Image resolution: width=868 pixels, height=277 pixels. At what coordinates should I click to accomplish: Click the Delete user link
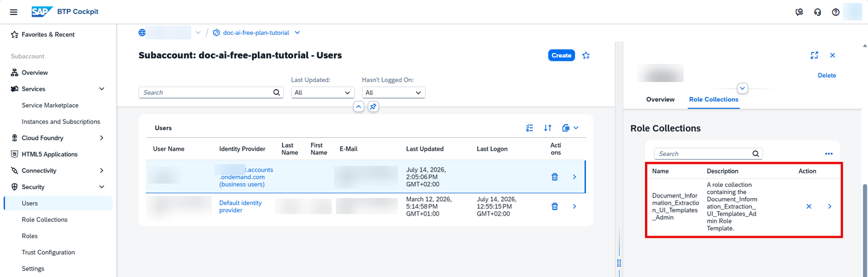tap(826, 75)
